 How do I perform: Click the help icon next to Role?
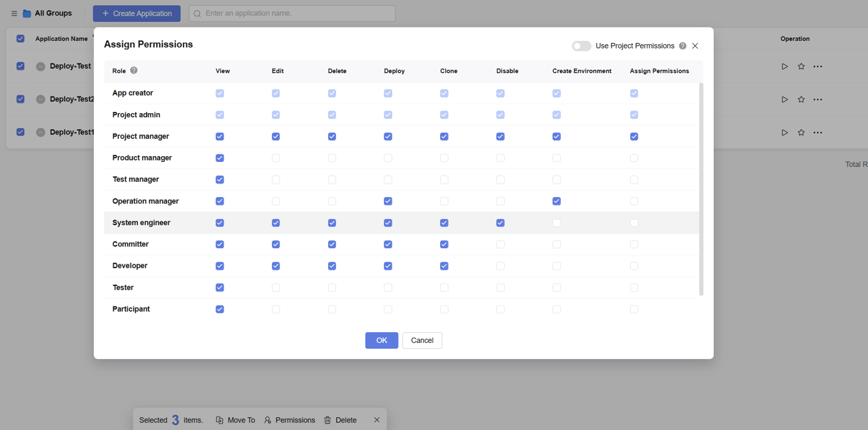pos(134,70)
